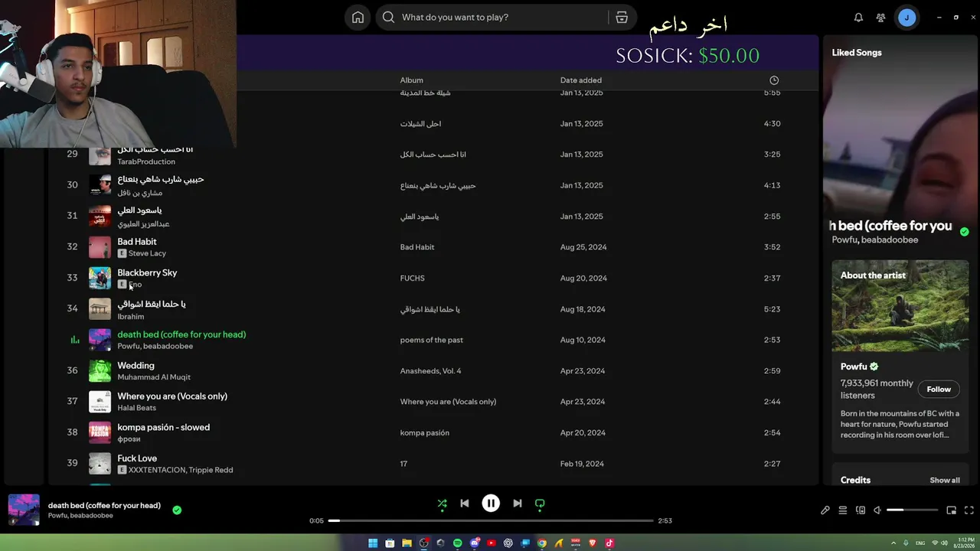Open artist link 'TarabProduction'

pos(146,161)
